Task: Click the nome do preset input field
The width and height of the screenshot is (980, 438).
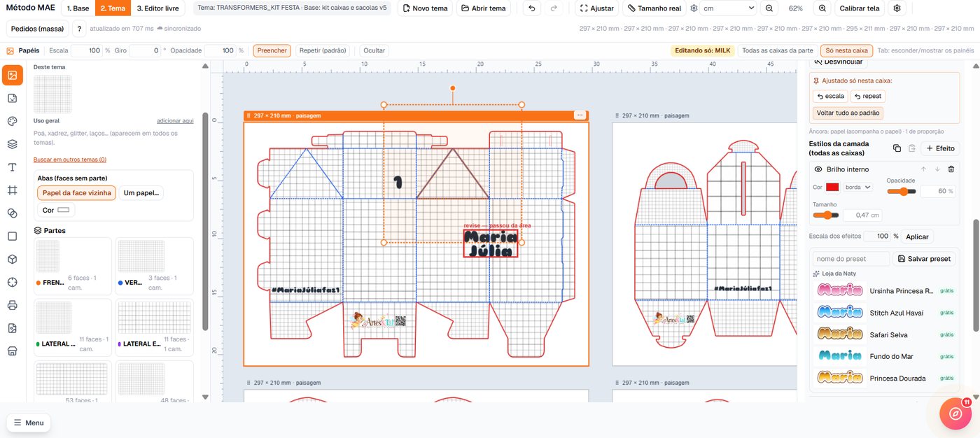Action: tap(851, 259)
